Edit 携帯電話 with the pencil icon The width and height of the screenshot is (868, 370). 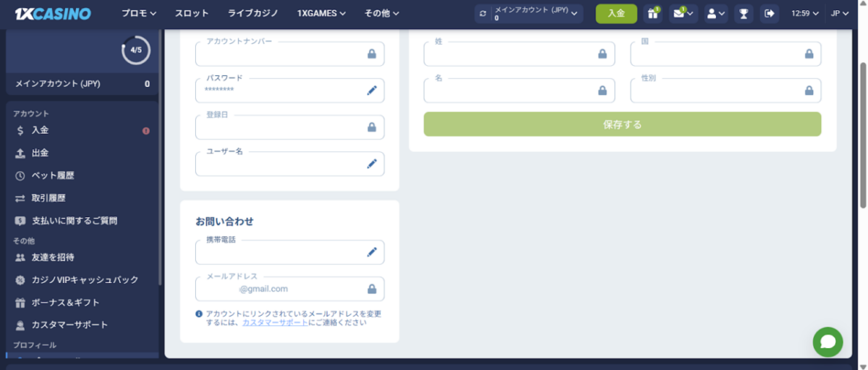coord(372,252)
